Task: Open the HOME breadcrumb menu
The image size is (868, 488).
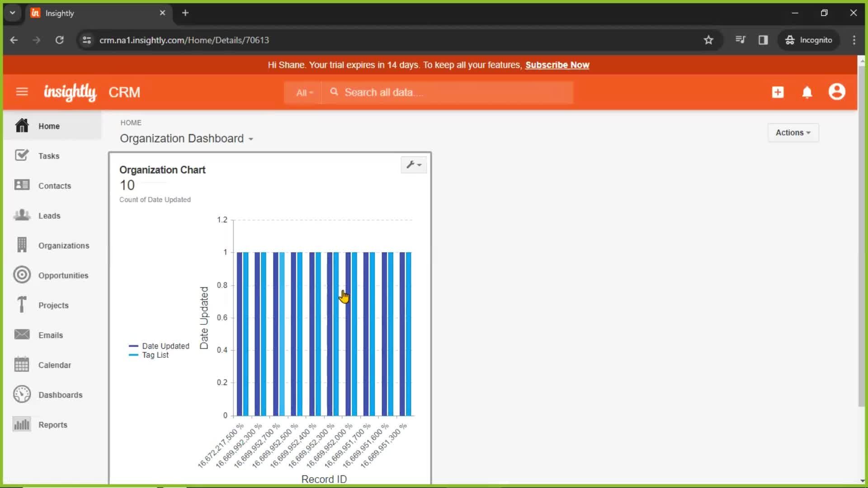Action: [131, 123]
